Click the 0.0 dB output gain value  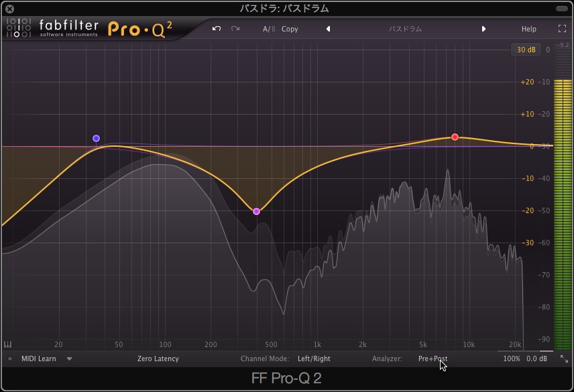click(x=536, y=358)
